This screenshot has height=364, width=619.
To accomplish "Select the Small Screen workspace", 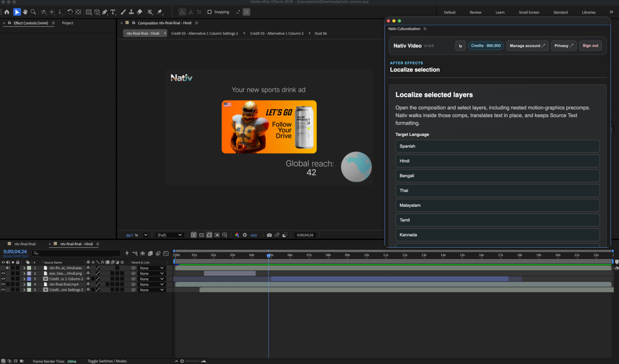I will coord(529,12).
